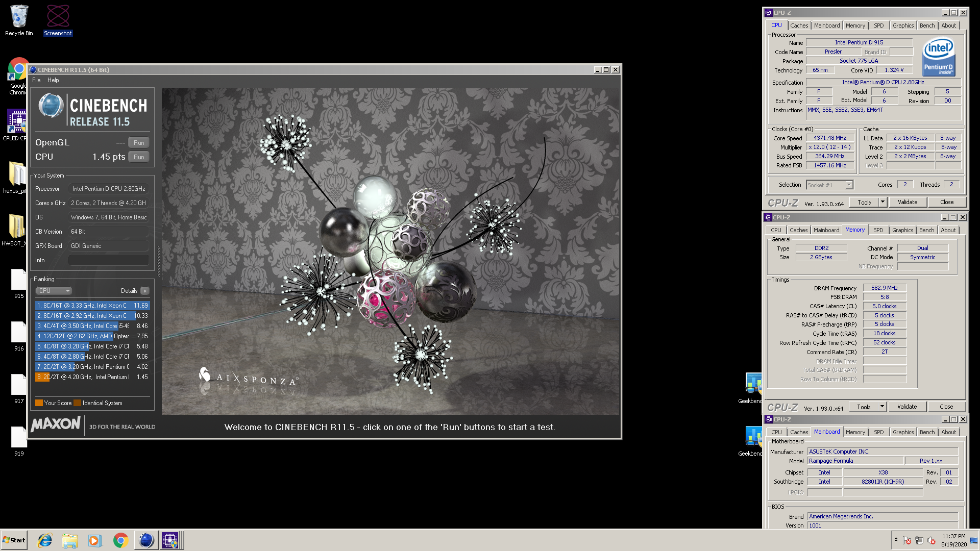Launch Google Chrome from the desktop
The image size is (980, 551).
[x=18, y=77]
